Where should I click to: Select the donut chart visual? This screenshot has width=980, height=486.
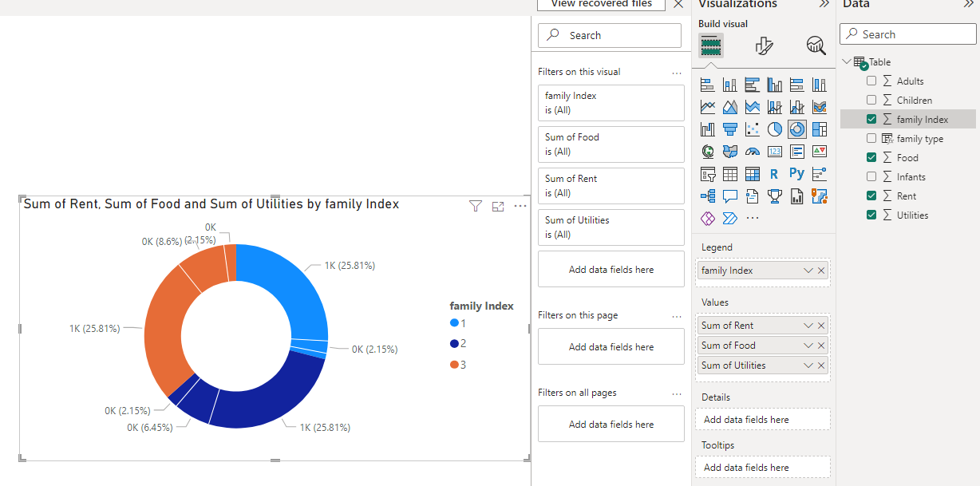(797, 129)
